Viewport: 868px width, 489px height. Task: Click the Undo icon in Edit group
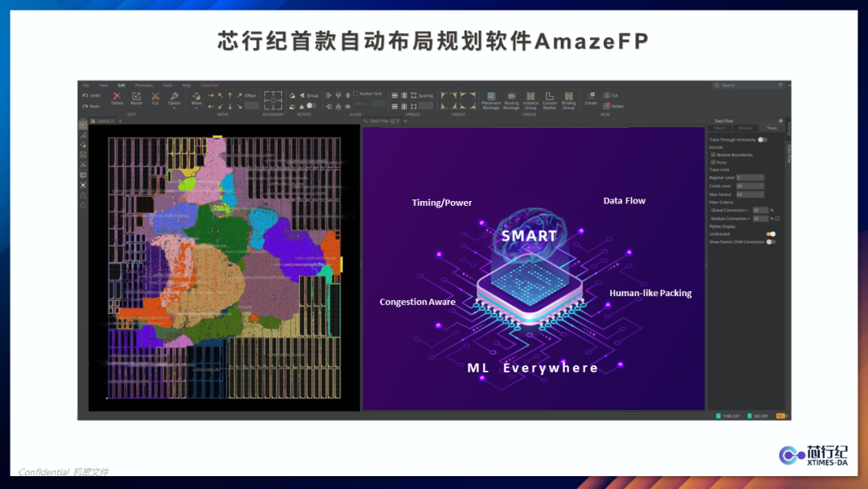pos(85,95)
